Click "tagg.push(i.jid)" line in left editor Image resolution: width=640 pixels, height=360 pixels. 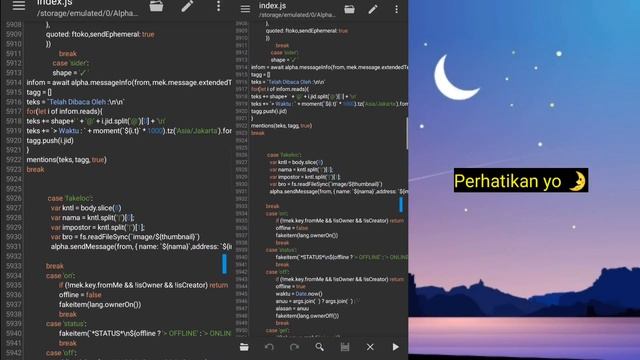50,140
